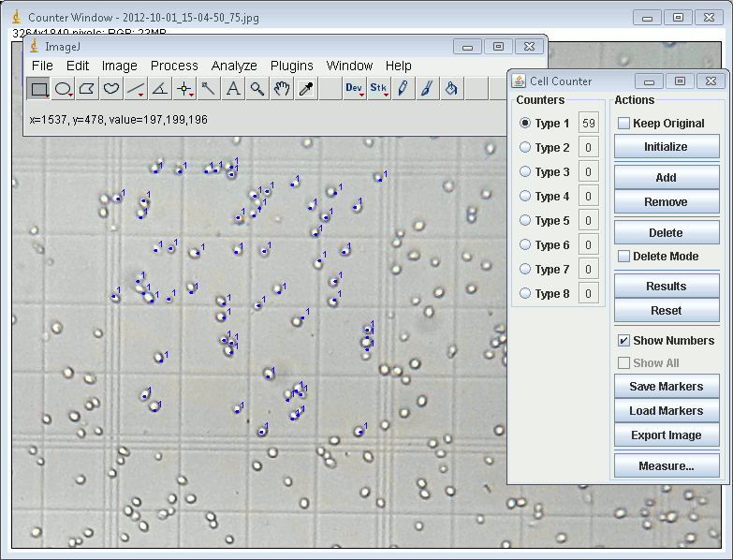Select the Type 2 counter radio button

[x=525, y=147]
